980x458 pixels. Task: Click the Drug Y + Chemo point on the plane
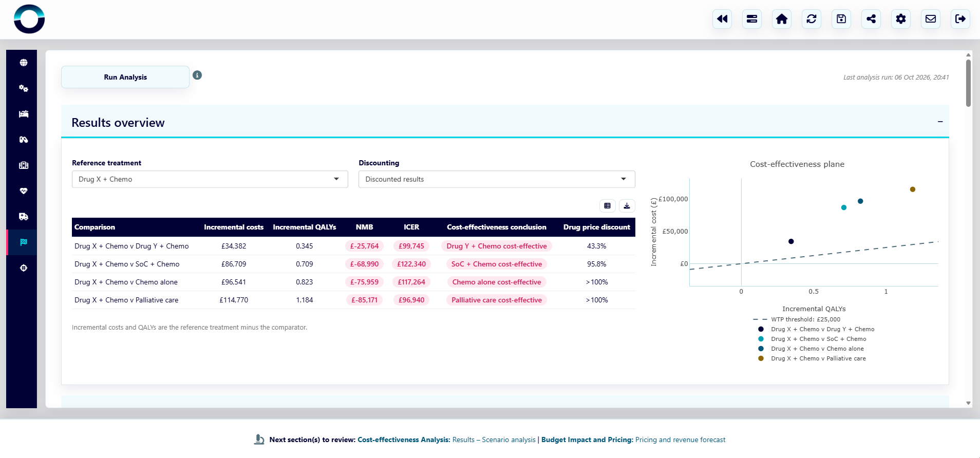(x=791, y=241)
